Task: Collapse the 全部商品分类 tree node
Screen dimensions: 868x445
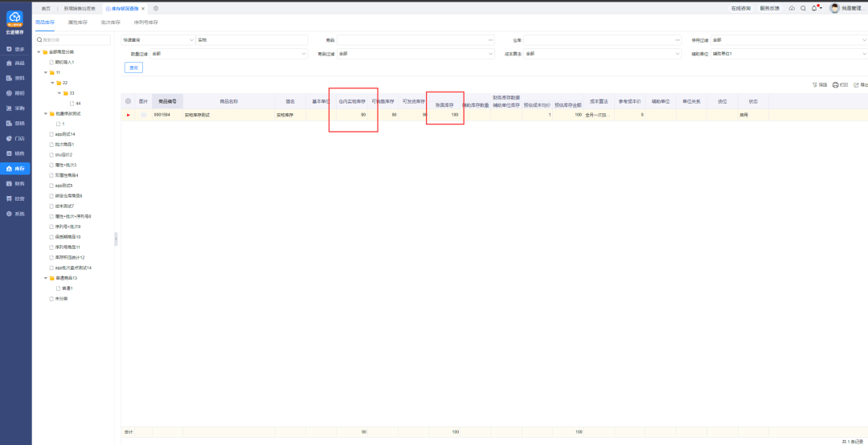Action: click(39, 52)
